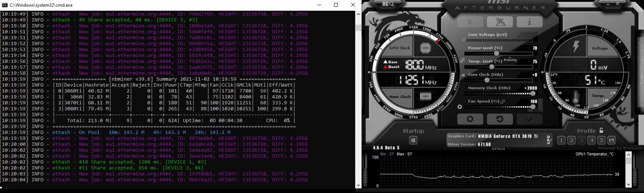The image size is (644, 193).
Task: Toggle the fan speed Auto button
Action: (x=536, y=110)
